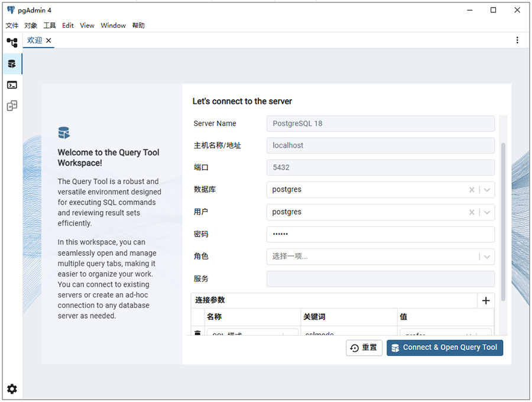Focus the Server Name field
Image resolution: width=532 pixels, height=402 pixels.
(x=380, y=124)
